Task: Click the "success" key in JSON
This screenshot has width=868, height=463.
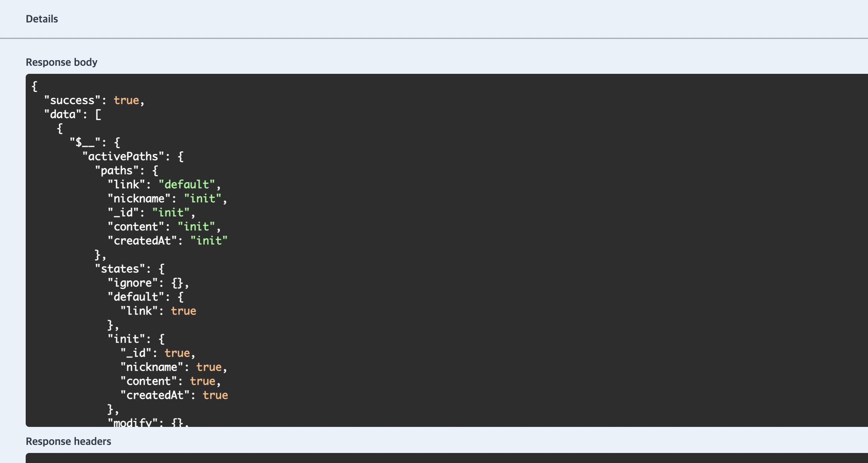Action: 72,100
